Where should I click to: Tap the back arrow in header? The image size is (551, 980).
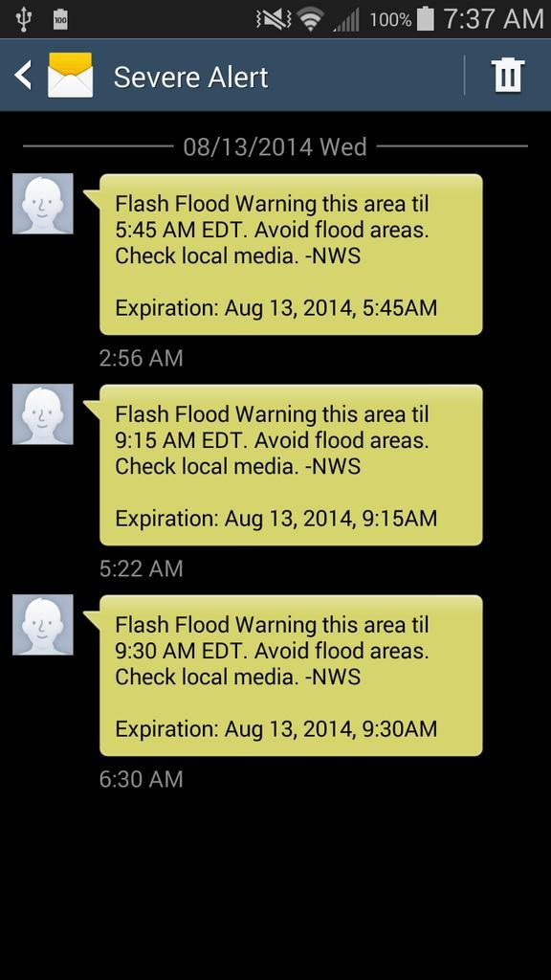23,76
